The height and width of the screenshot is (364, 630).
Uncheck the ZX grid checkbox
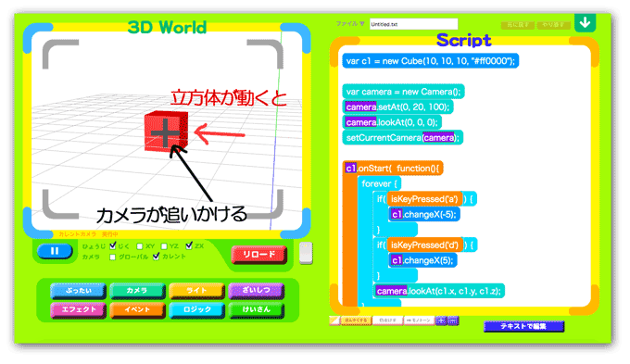pyautogui.click(x=189, y=245)
